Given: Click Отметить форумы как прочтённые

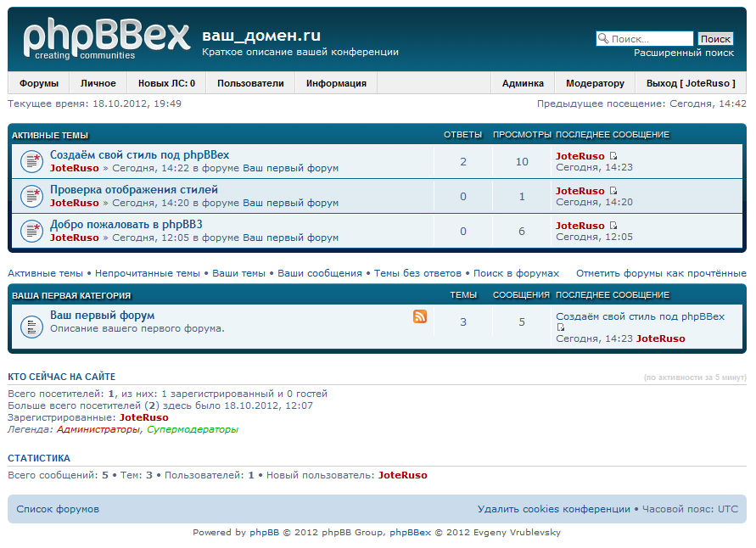Looking at the screenshot, I should coord(661,273).
